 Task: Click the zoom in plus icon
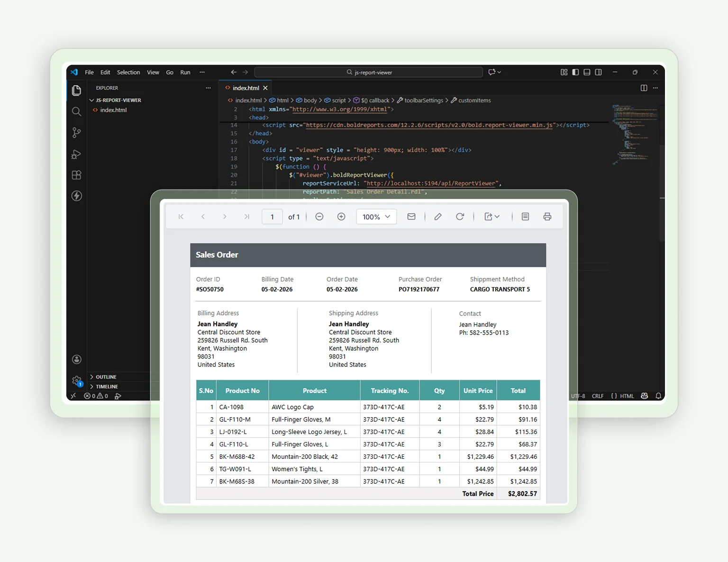pos(341,217)
